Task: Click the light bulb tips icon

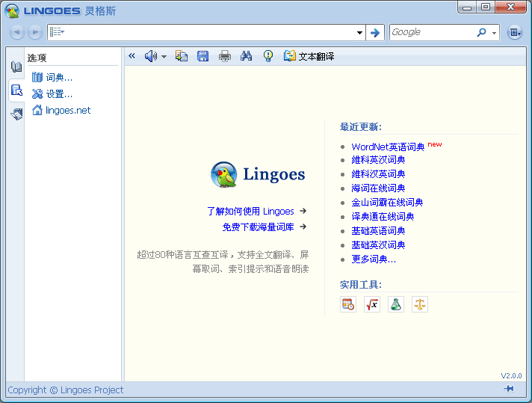Action: coord(268,56)
